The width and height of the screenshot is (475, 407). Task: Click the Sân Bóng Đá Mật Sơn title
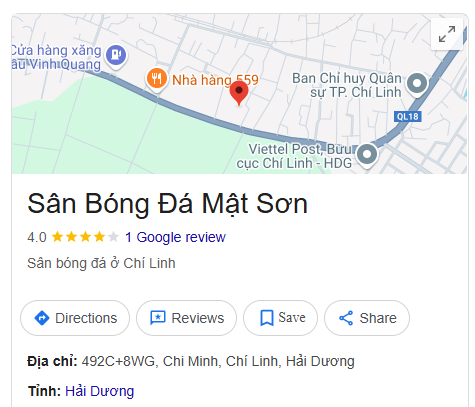[167, 204]
